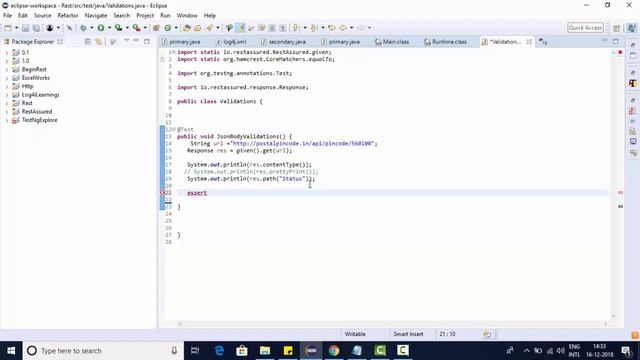The width and height of the screenshot is (640, 360).
Task: Open the Refactor menu
Action: 68,16
